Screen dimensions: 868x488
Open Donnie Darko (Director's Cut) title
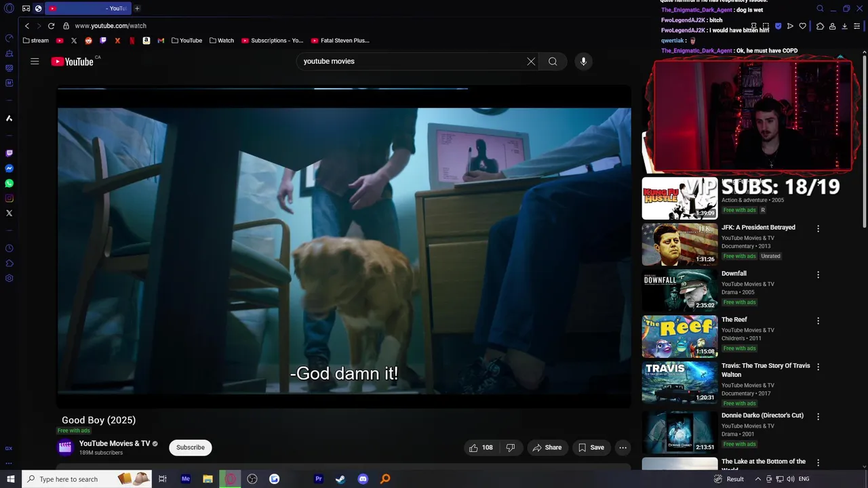pyautogui.click(x=762, y=415)
